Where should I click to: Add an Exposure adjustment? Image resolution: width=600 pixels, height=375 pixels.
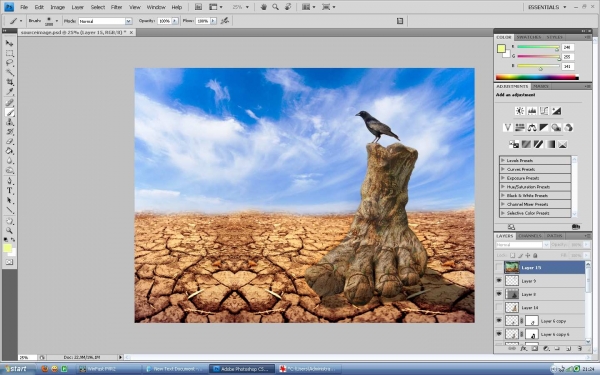click(x=556, y=111)
